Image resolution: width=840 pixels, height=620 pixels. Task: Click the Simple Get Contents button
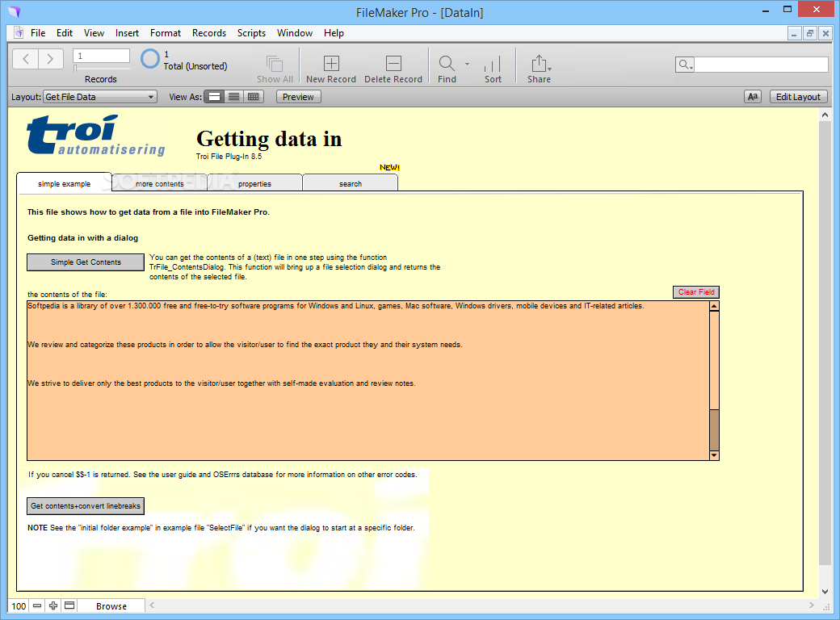pos(86,262)
